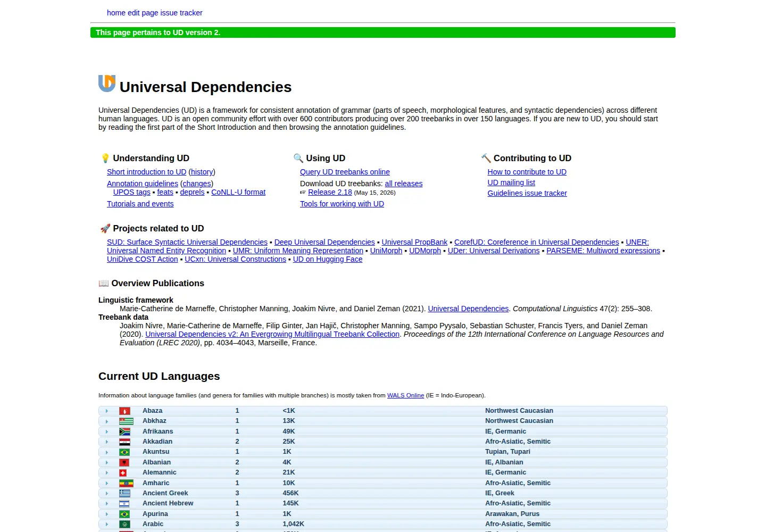Open the CoNLL-U format link

[238, 192]
